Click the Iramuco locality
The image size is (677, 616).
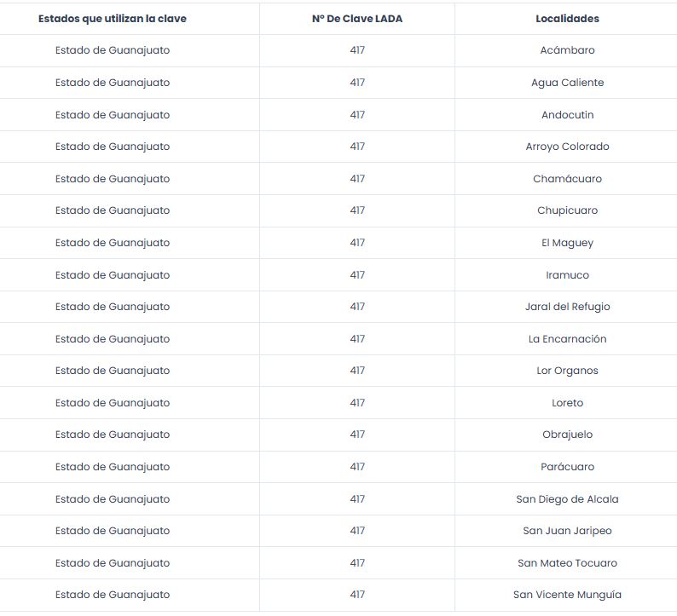click(567, 275)
